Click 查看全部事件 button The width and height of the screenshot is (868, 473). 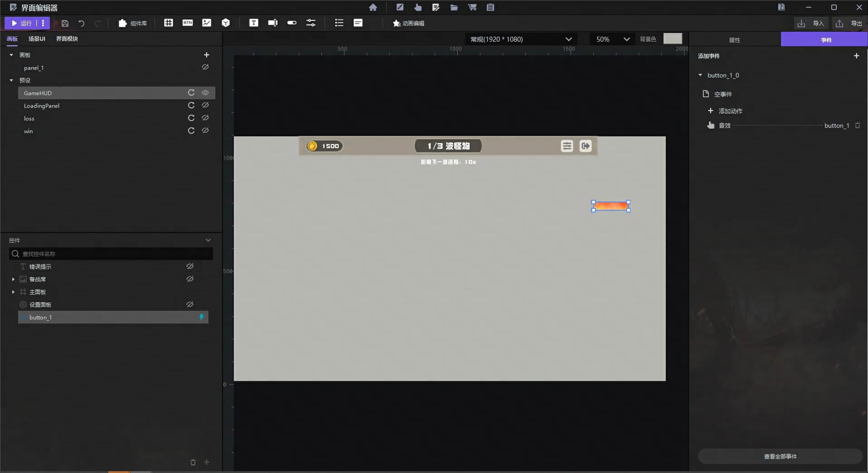pos(780,456)
